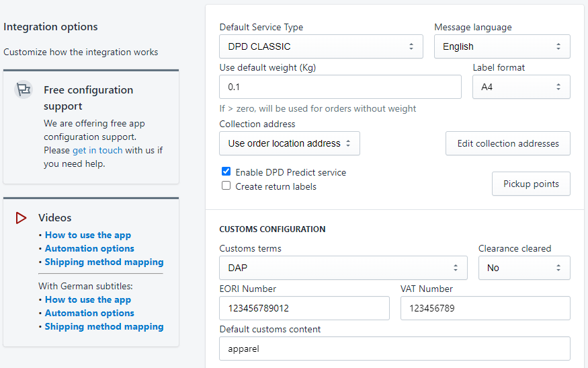Open the Label format dropdown
The width and height of the screenshot is (588, 368).
[x=521, y=87]
